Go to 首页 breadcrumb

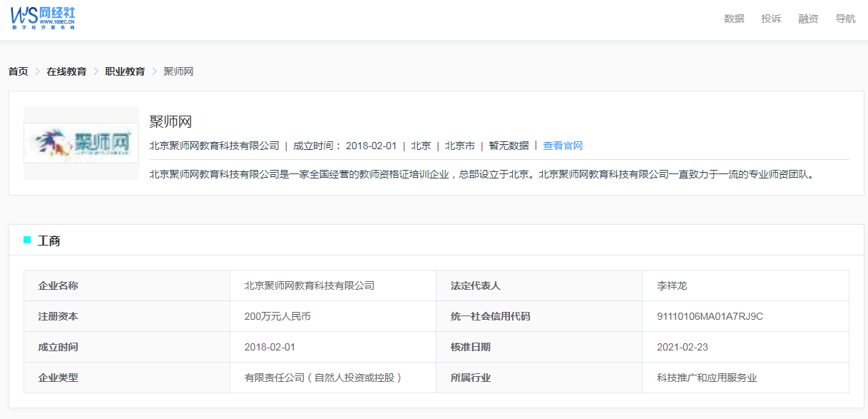[x=19, y=71]
